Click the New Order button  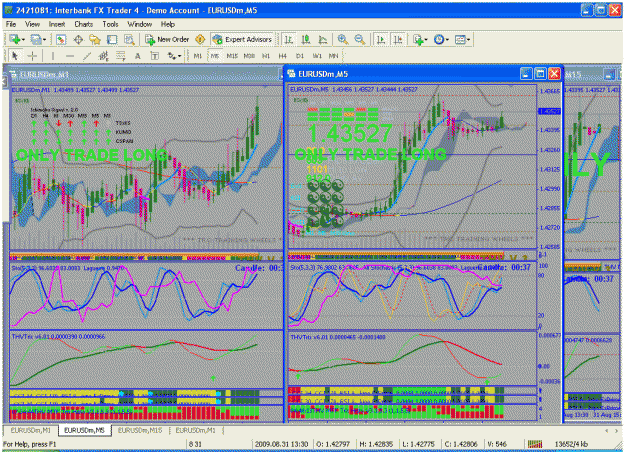[167, 39]
